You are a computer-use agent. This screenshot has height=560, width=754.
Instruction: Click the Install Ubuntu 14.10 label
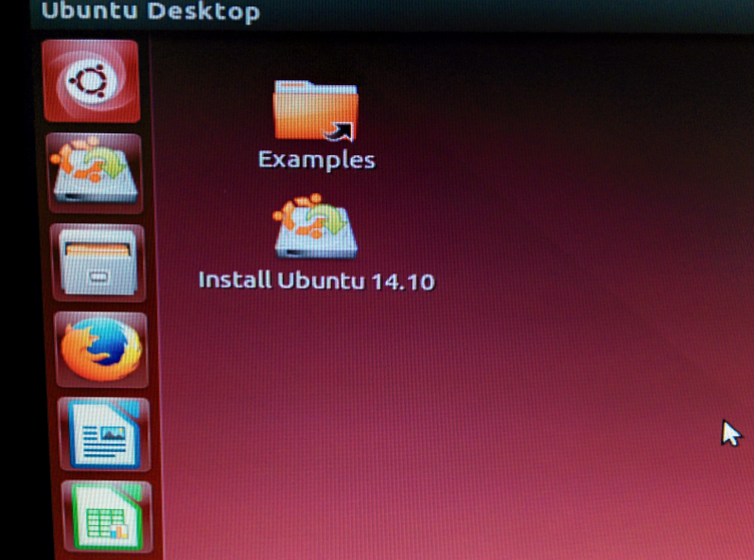point(317,281)
